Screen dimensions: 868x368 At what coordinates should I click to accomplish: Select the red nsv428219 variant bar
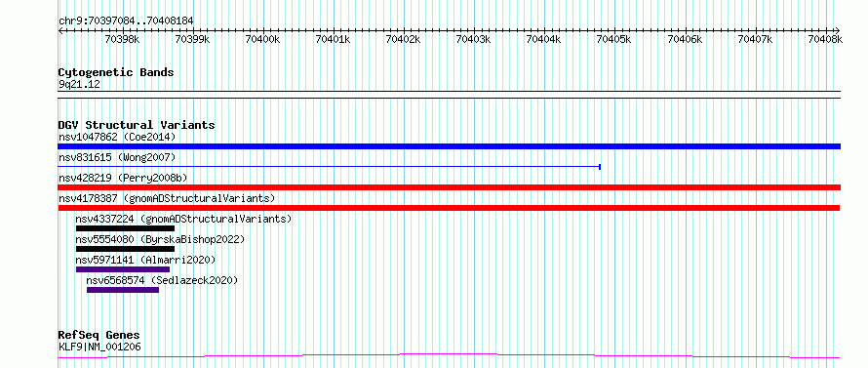449,187
